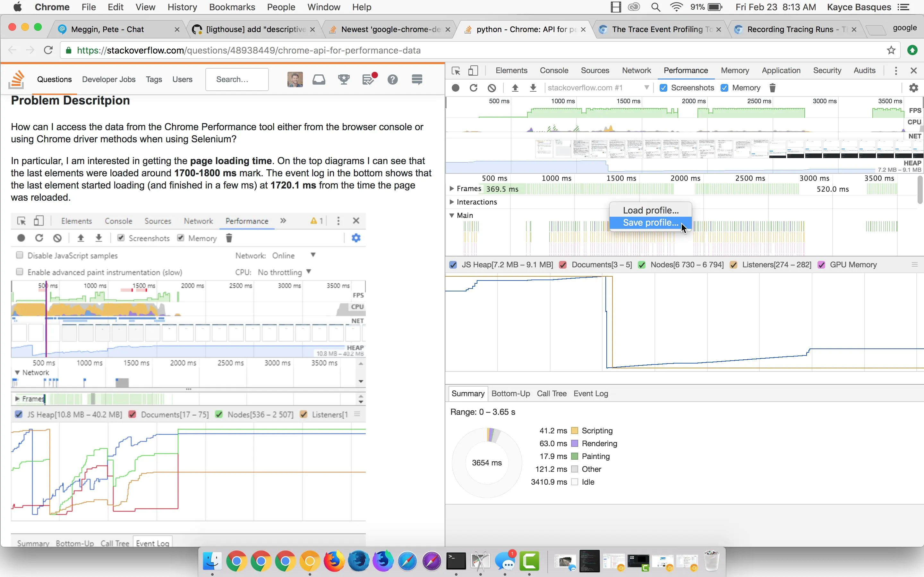Choose Save profile… from context menu
Screen dimensions: 924x577
pos(650,222)
